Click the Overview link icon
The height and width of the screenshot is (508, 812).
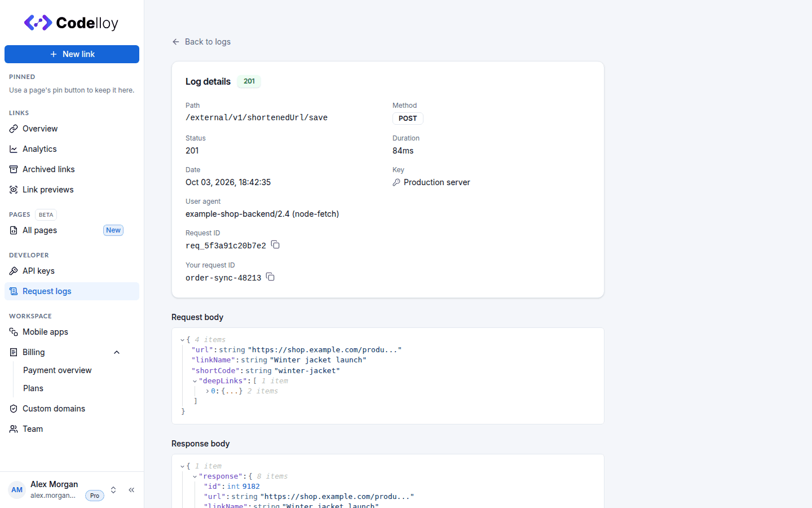point(14,129)
